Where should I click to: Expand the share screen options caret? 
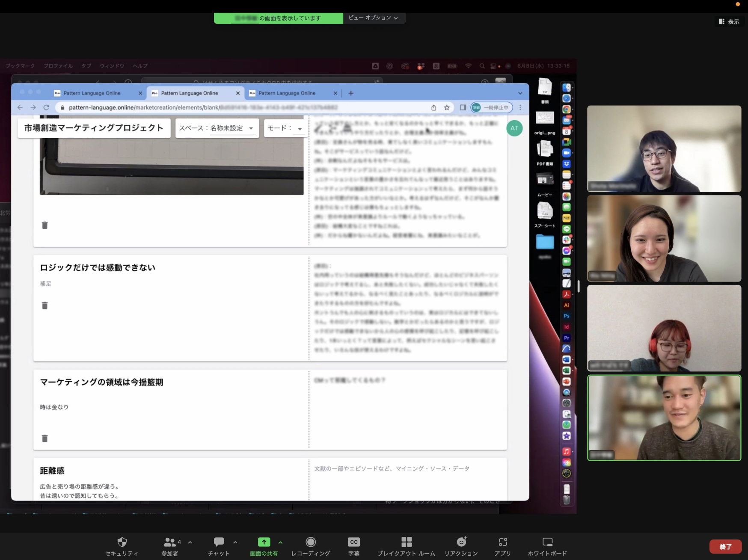(x=280, y=542)
